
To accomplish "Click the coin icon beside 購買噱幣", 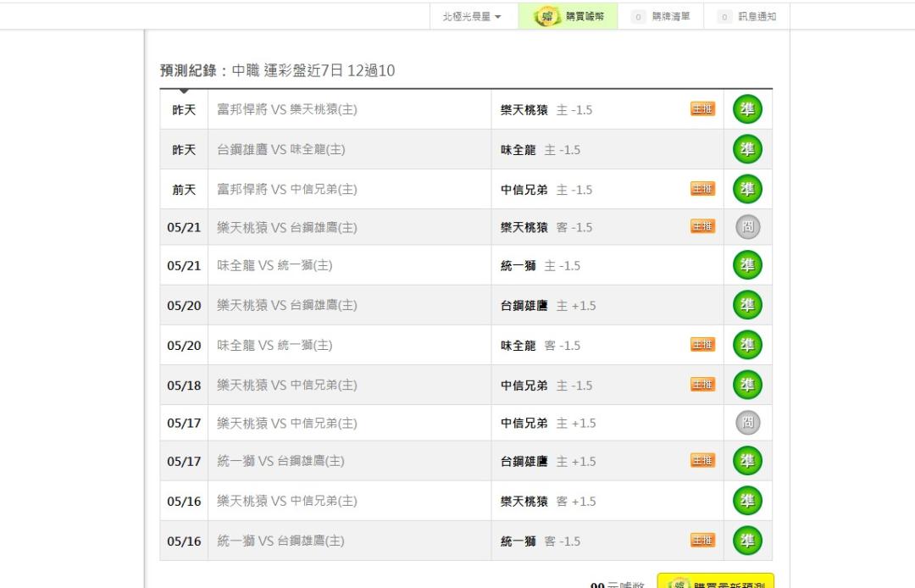I will pyautogui.click(x=546, y=16).
